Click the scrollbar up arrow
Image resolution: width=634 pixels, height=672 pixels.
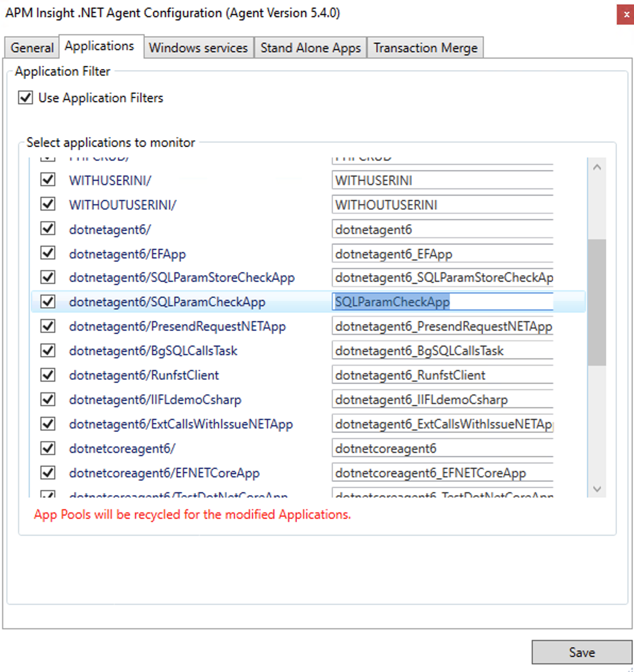click(597, 166)
